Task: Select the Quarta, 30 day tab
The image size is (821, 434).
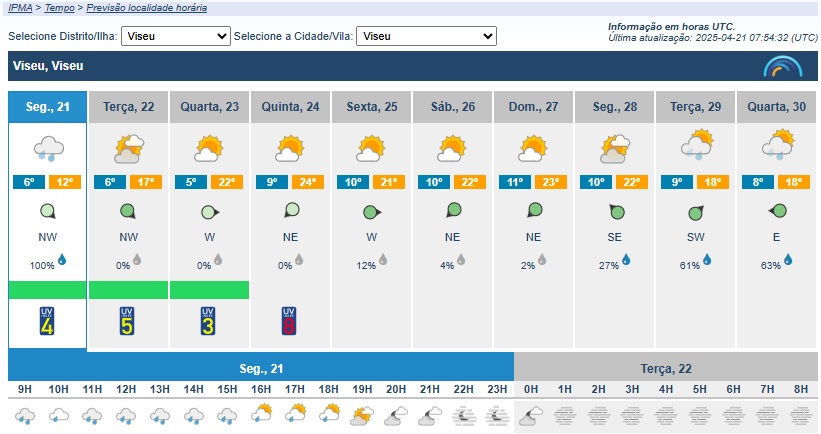Action: (x=777, y=107)
